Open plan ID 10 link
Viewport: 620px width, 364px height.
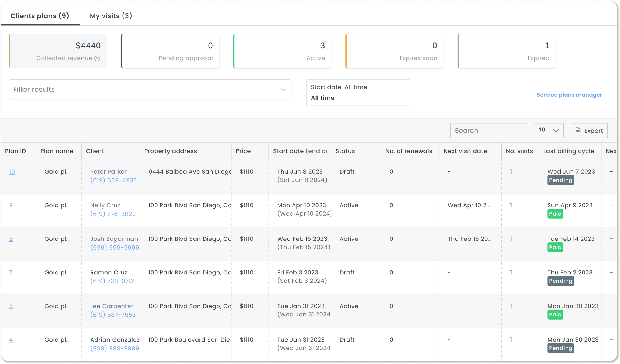(x=12, y=172)
